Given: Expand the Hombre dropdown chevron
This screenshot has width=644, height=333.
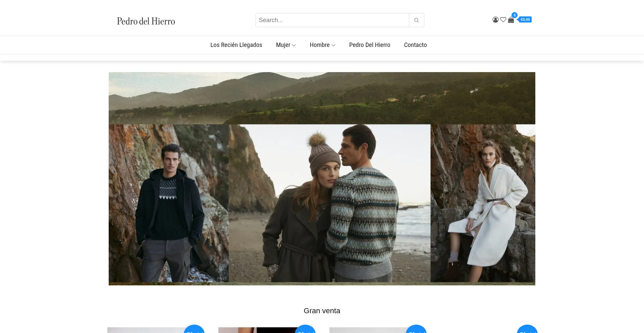Looking at the screenshot, I should pyautogui.click(x=333, y=45).
